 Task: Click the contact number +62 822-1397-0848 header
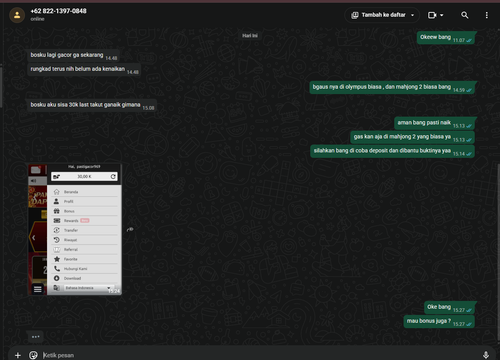(58, 11)
